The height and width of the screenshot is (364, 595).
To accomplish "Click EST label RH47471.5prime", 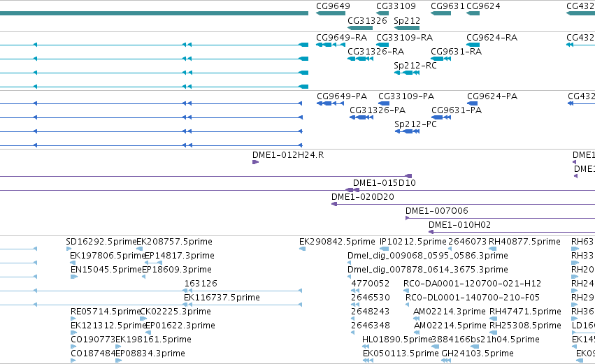I will [525, 312].
